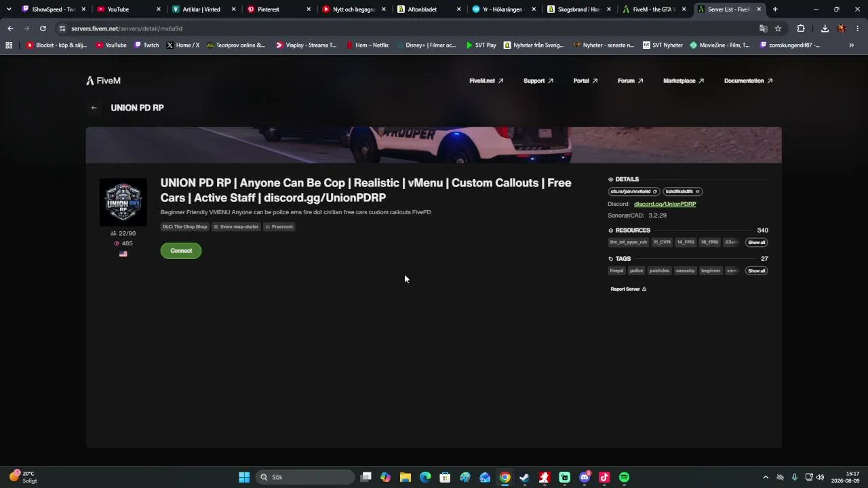This screenshot has height=488, width=868.
Task: Select the fivepd tag
Action: click(x=616, y=271)
